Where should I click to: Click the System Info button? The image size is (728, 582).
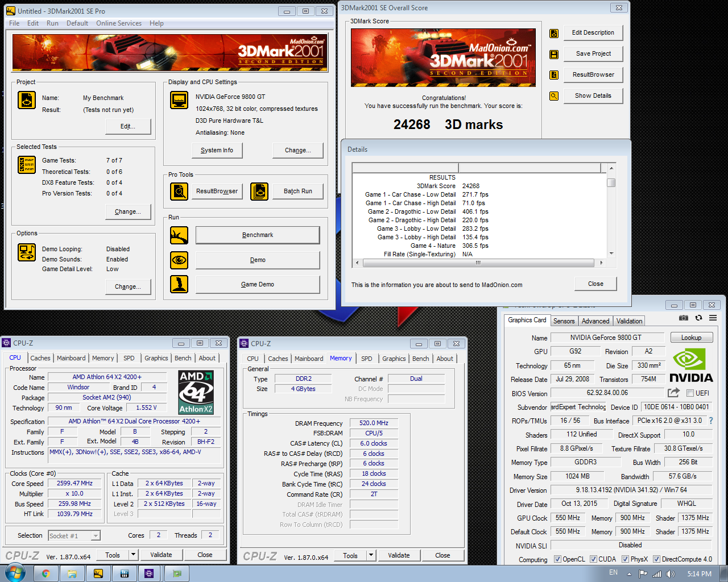coord(217,150)
